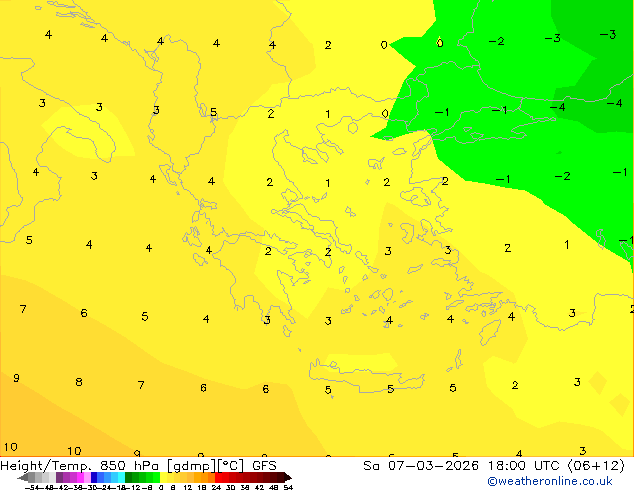
Task: Select the cyan swatch in the temperature legend
Action: pyautogui.click(x=121, y=477)
